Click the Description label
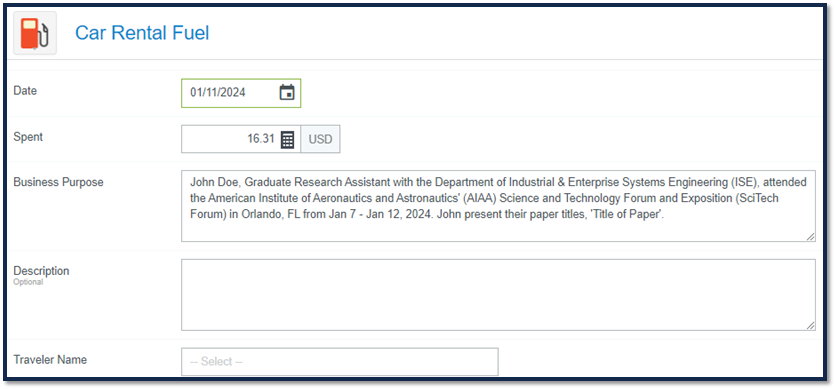This screenshot has height=390, width=836. [x=42, y=270]
